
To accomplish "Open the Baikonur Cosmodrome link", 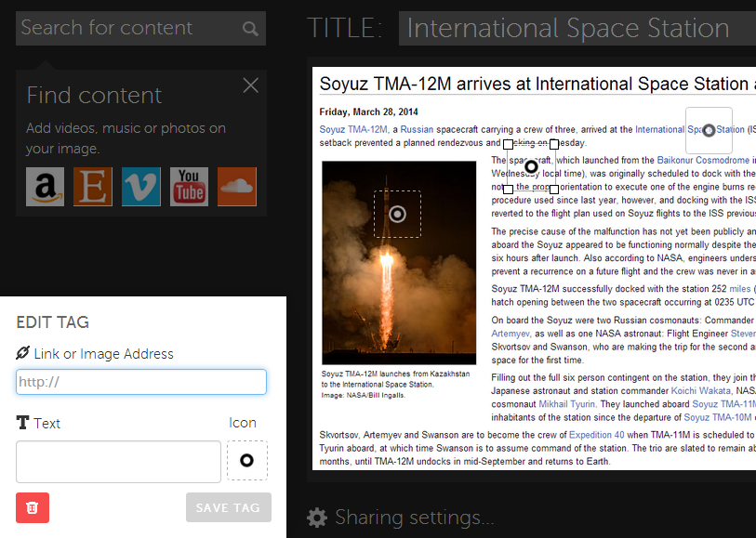I will [703, 161].
